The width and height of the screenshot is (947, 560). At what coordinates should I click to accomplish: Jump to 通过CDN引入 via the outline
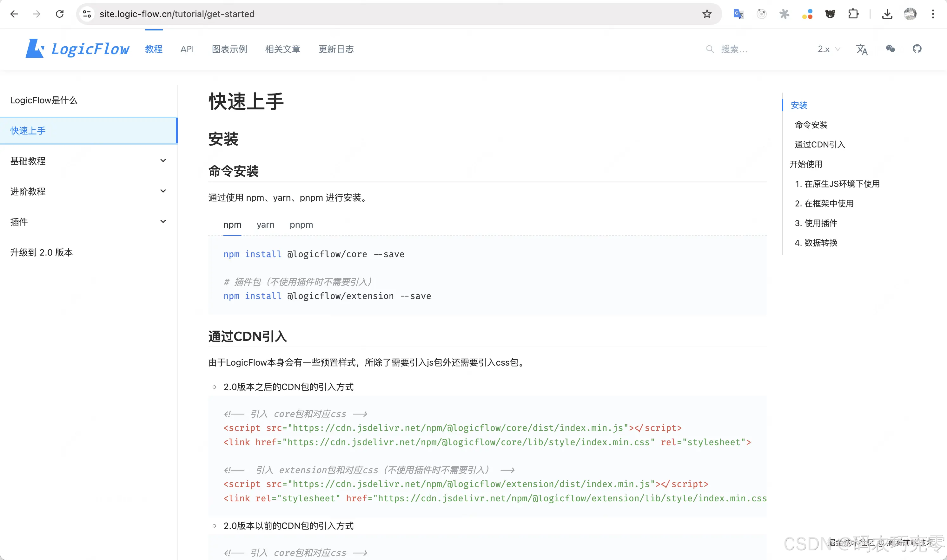(x=819, y=145)
